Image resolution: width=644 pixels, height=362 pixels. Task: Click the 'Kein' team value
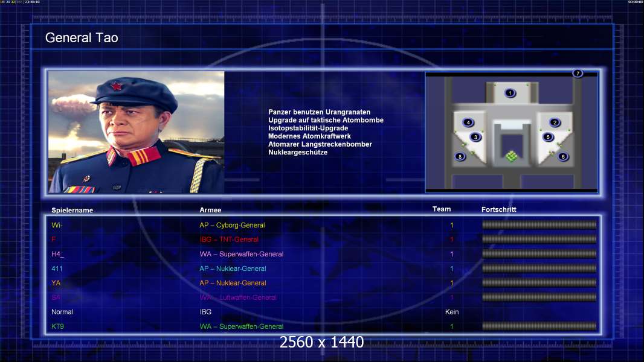point(452,312)
